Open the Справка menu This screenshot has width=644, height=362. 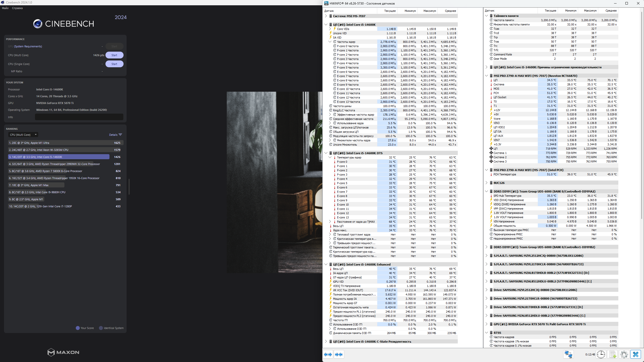[17, 8]
